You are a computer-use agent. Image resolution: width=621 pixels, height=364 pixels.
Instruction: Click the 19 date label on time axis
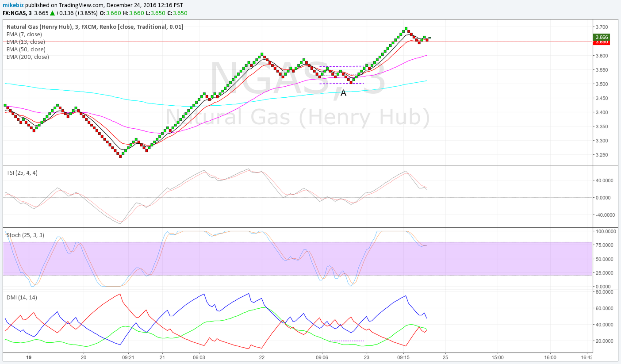tap(28, 357)
